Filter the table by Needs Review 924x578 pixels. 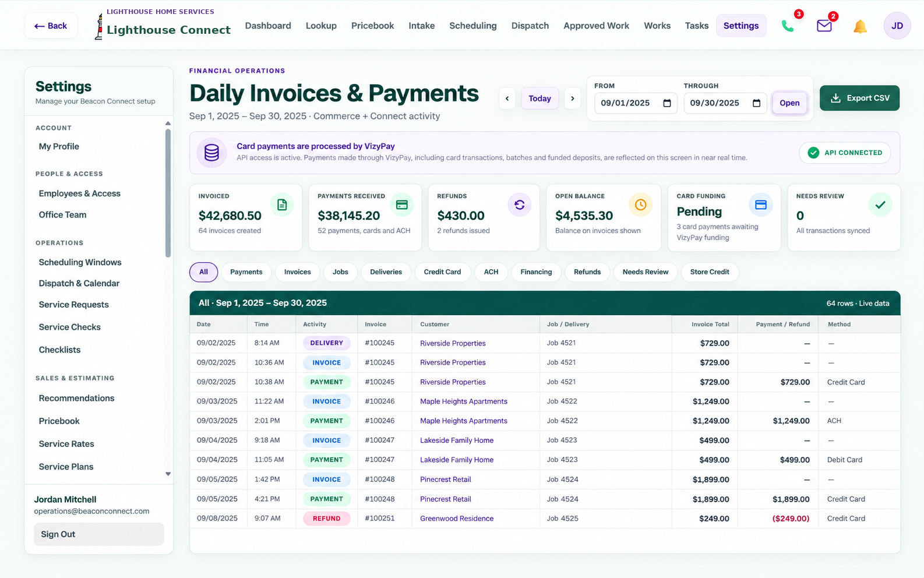645,272
